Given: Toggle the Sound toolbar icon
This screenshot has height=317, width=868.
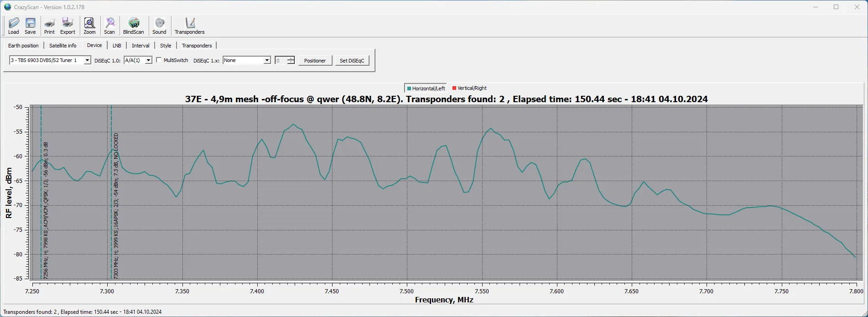Looking at the screenshot, I should 159,26.
